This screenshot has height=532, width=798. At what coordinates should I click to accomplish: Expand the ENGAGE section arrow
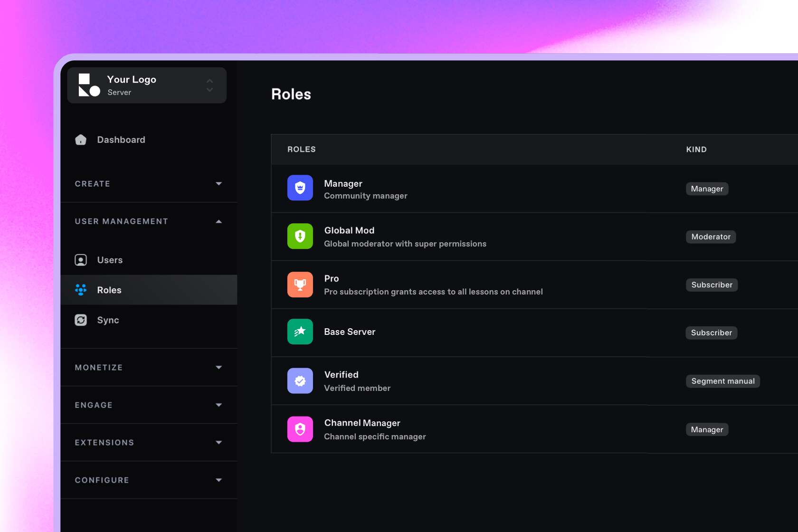point(219,405)
